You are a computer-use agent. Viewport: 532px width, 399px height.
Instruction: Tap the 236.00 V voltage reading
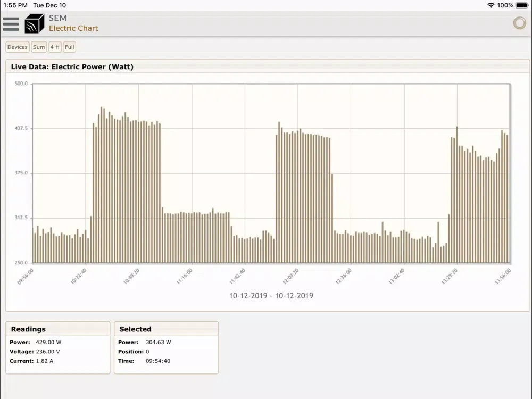(48, 352)
